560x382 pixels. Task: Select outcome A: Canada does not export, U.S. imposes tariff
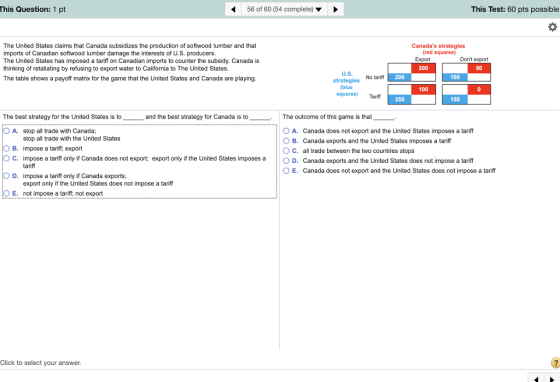coord(286,131)
